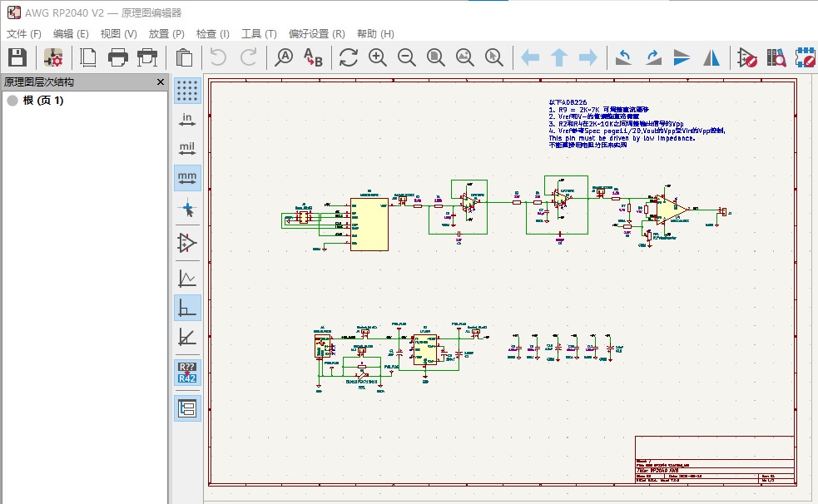Zoom in on the schematic
Screen dimensions: 818x504
point(377,57)
